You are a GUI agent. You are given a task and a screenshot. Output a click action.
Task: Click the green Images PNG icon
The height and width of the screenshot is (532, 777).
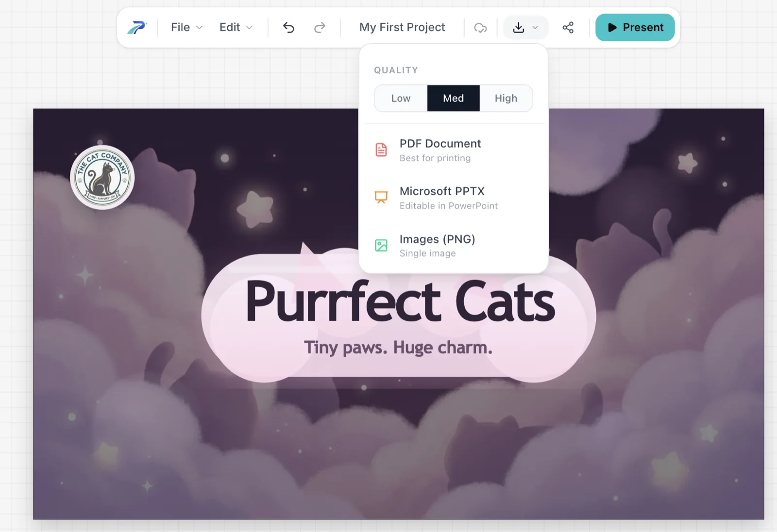pyautogui.click(x=381, y=245)
